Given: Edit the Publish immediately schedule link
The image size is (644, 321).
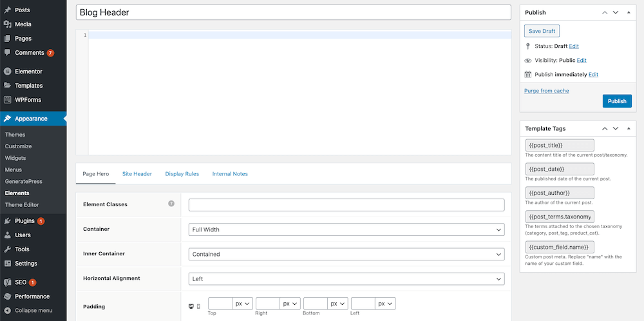Looking at the screenshot, I should point(593,75).
